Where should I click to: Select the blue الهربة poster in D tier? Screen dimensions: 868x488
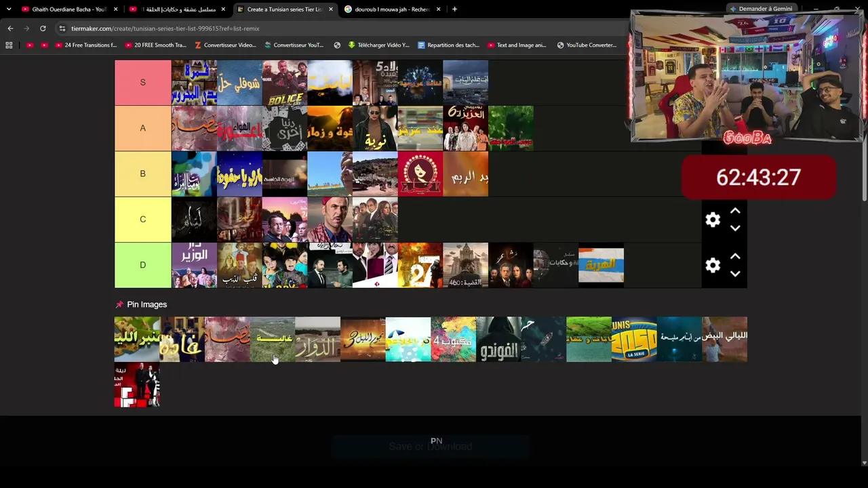[601, 265]
